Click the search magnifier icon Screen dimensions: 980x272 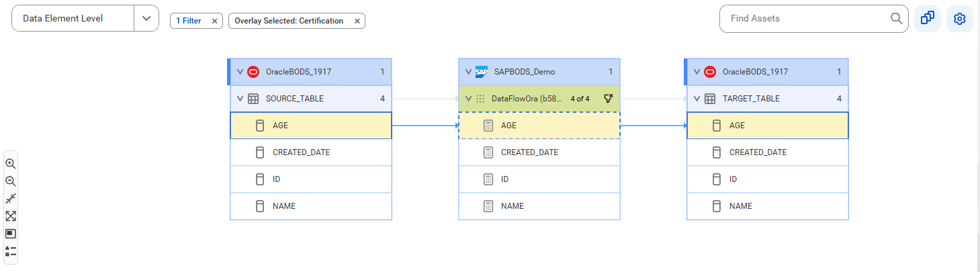(x=896, y=18)
